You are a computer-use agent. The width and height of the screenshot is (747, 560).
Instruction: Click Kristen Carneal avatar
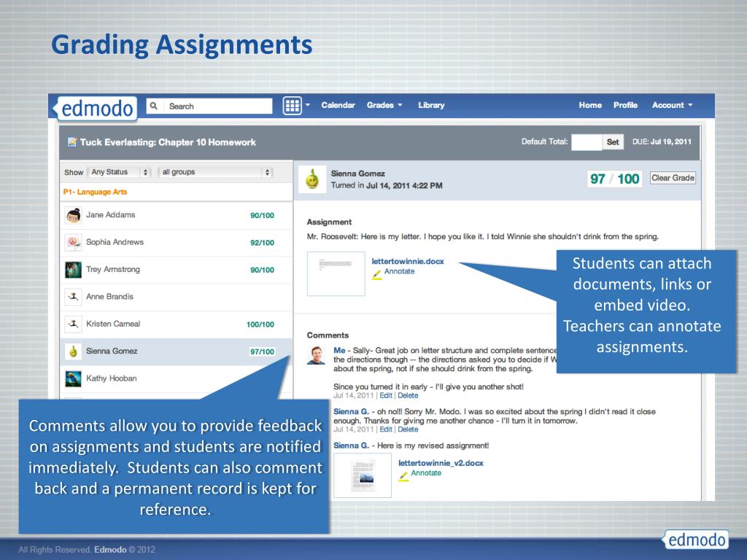73,324
